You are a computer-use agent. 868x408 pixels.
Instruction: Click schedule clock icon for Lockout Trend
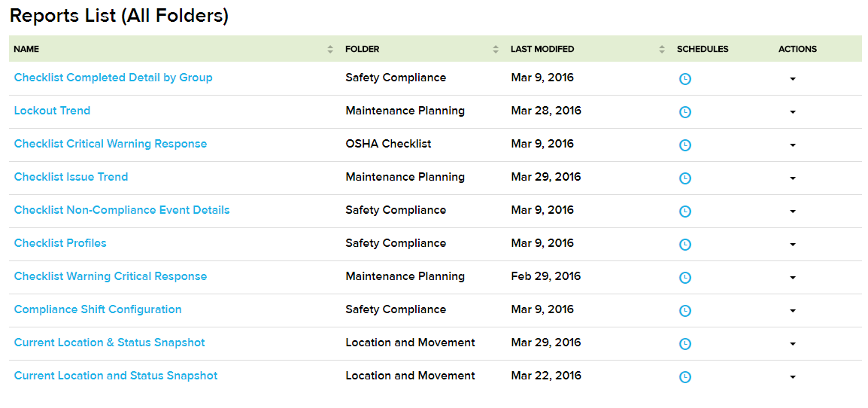point(684,112)
